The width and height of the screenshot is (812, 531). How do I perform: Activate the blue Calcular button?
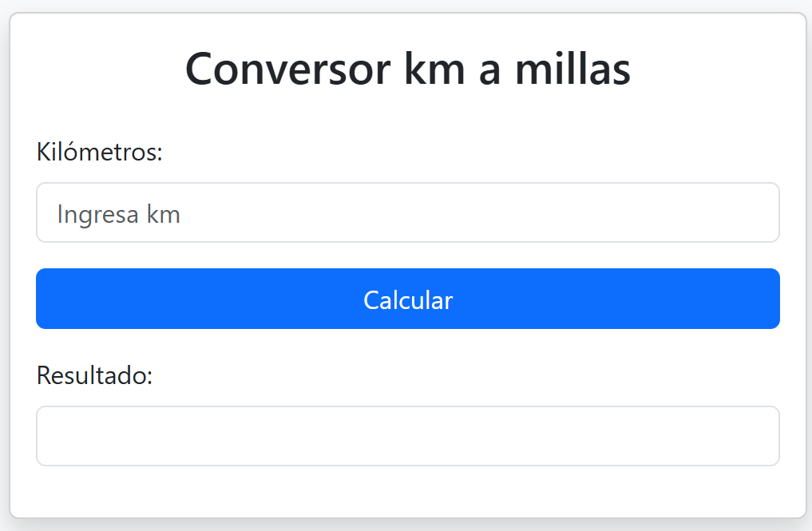click(407, 299)
